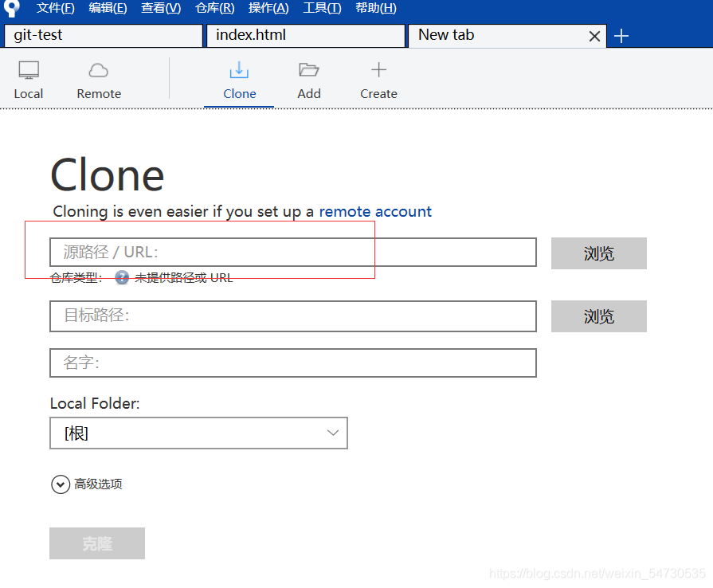Viewport: 713px width, 588px height.
Task: Focus the 目标路径 input field
Action: 293,316
